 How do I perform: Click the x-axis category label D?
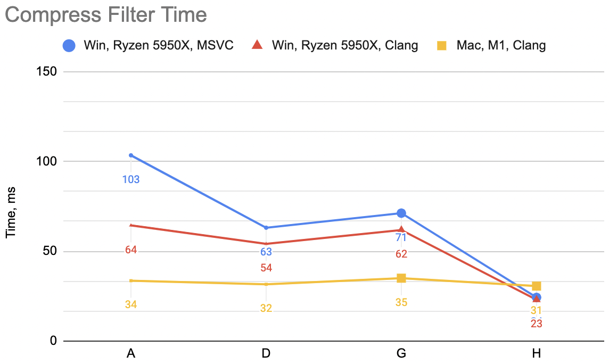point(266,353)
